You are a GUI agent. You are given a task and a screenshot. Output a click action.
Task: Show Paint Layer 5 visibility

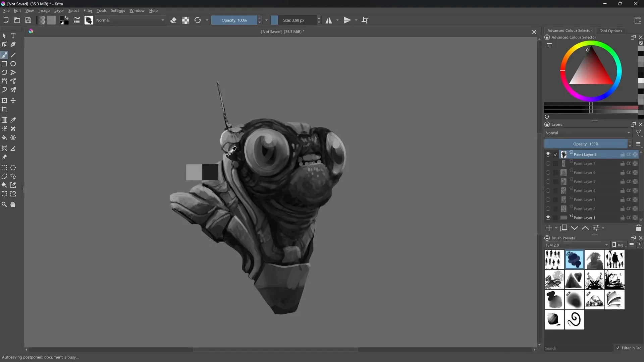tap(548, 182)
